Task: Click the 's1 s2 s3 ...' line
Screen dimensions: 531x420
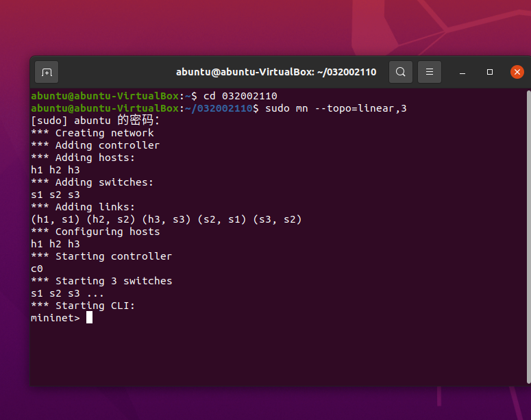Action: coord(67,293)
